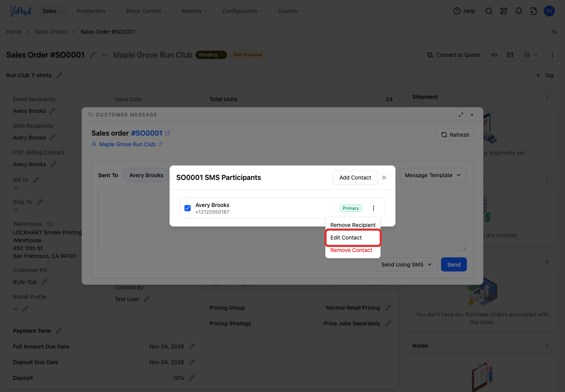This screenshot has width=565, height=392.
Task: Edit Customer PO RUN-104 pencil
Action: tap(44, 282)
